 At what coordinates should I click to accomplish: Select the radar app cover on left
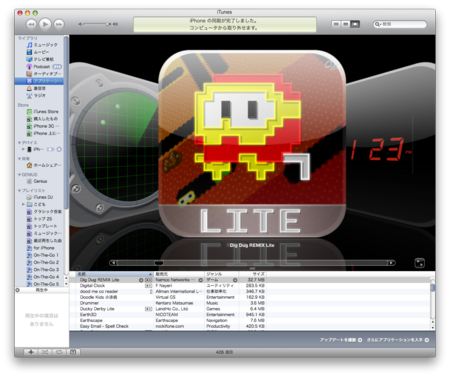(113, 143)
